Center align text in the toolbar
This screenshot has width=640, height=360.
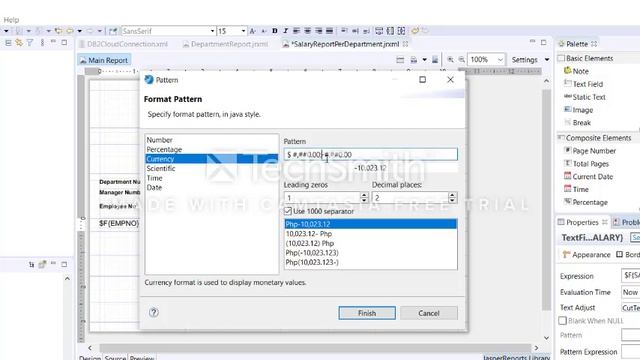click(307, 31)
